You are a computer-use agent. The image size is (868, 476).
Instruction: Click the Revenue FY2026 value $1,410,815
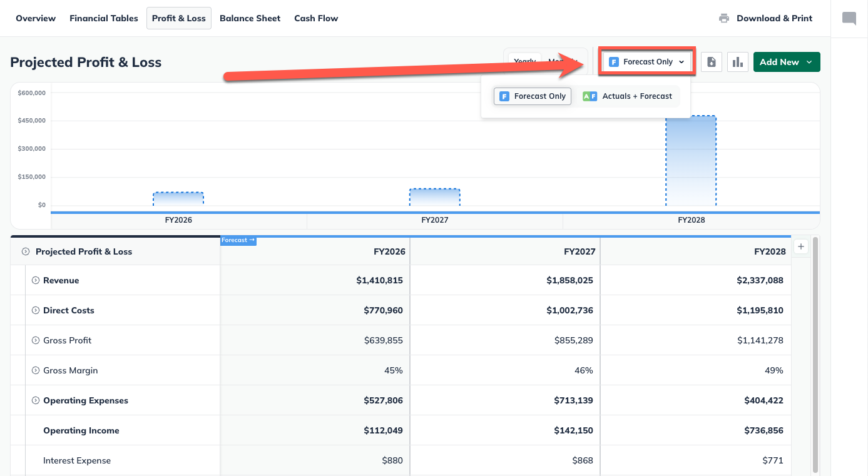coord(380,280)
